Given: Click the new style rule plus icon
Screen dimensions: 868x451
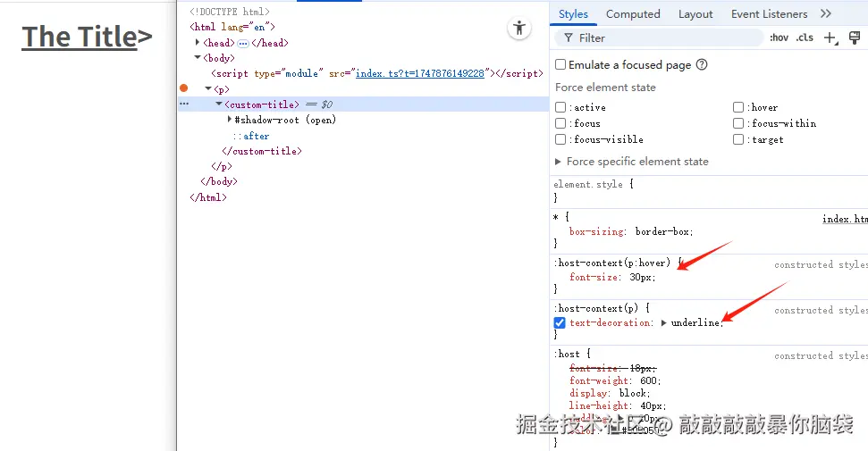Looking at the screenshot, I should [x=830, y=38].
